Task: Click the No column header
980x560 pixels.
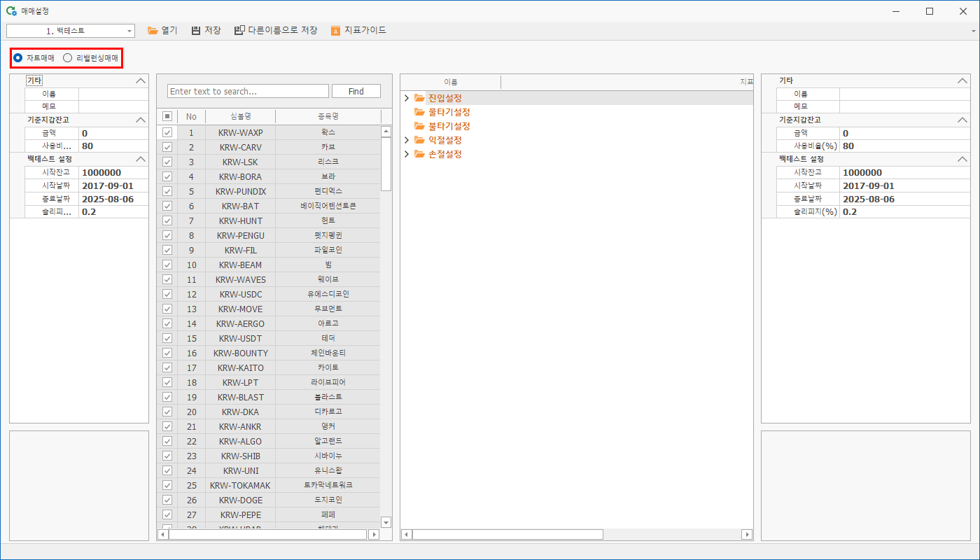Action: (x=191, y=116)
